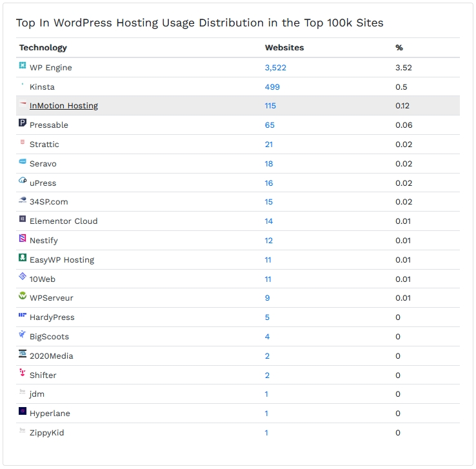The height and width of the screenshot is (469, 476).
Task: Click the Technology column header
Action: tap(43, 48)
